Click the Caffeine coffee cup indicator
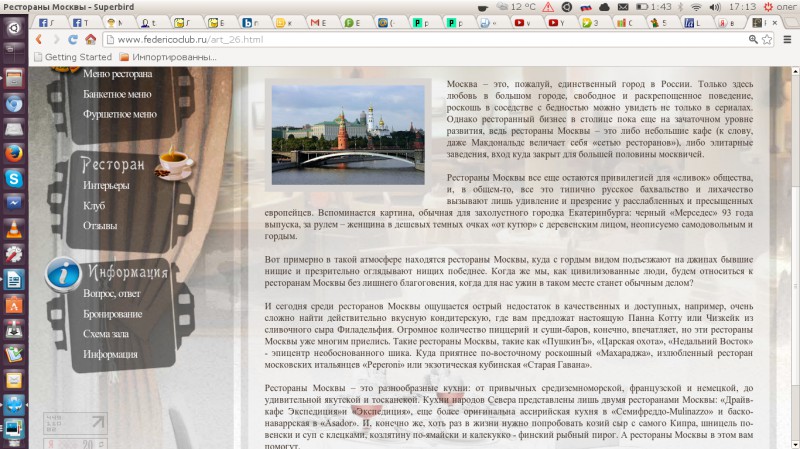This screenshot has height=449, width=800. pyautogui.click(x=482, y=7)
